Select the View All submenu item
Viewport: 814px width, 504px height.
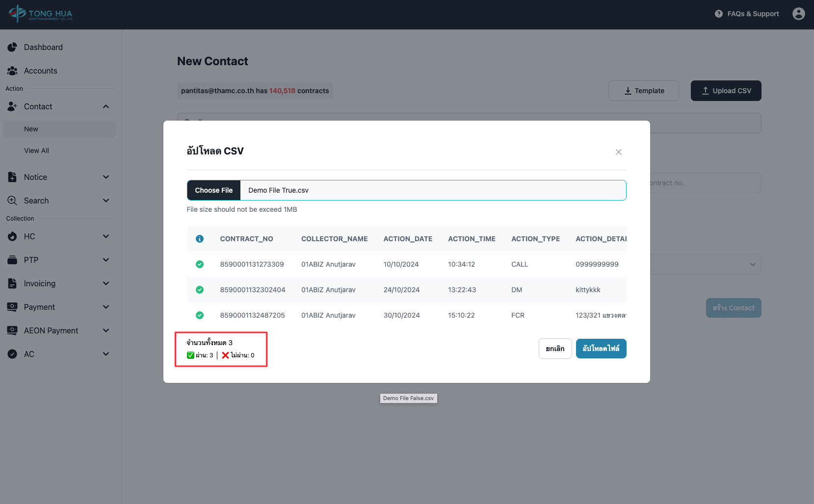59,151
